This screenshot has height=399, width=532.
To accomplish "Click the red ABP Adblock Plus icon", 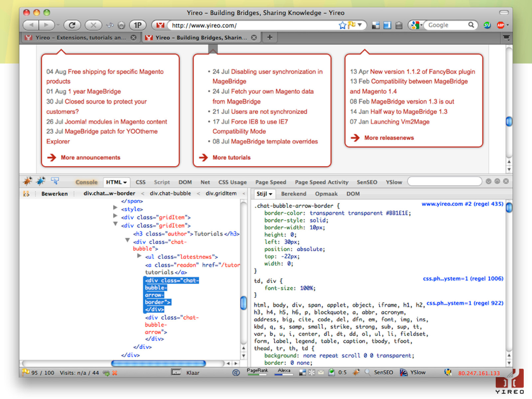I will (x=500, y=25).
